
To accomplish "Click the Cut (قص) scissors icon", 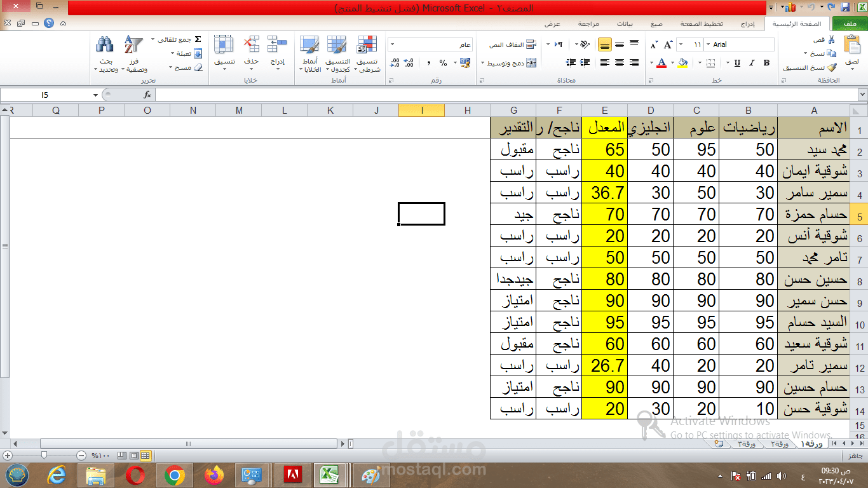I will pos(832,39).
